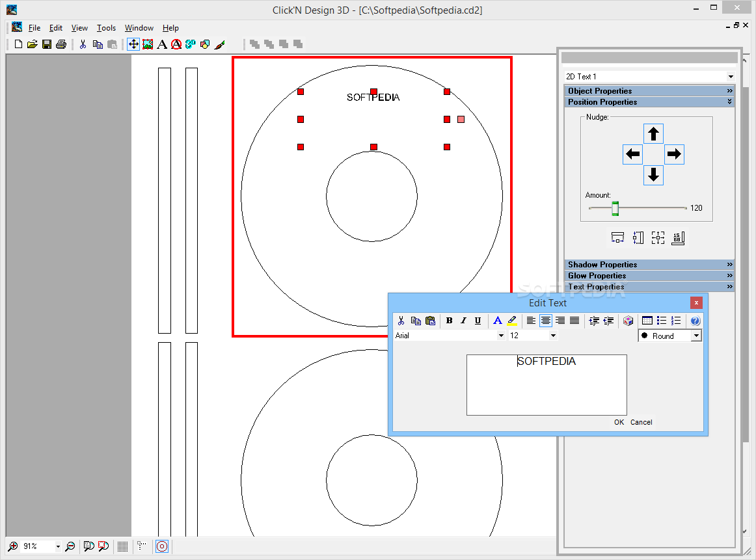Expand Glow Properties section
Screen dimensions: 756x560
pyautogui.click(x=649, y=275)
